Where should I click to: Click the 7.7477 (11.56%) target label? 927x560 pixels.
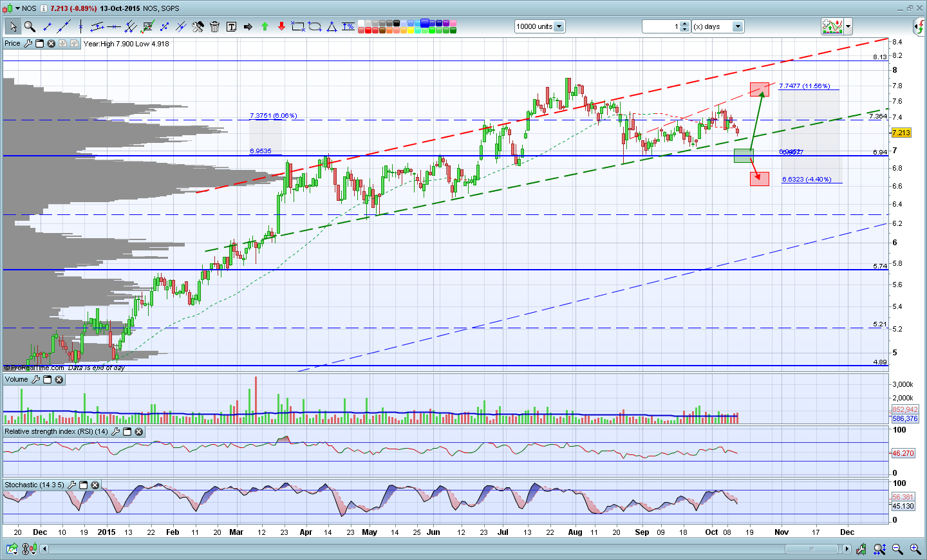[x=805, y=86]
